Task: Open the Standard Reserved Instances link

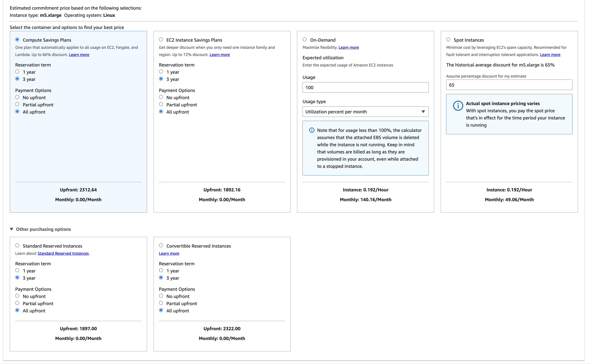Action: coord(63,253)
